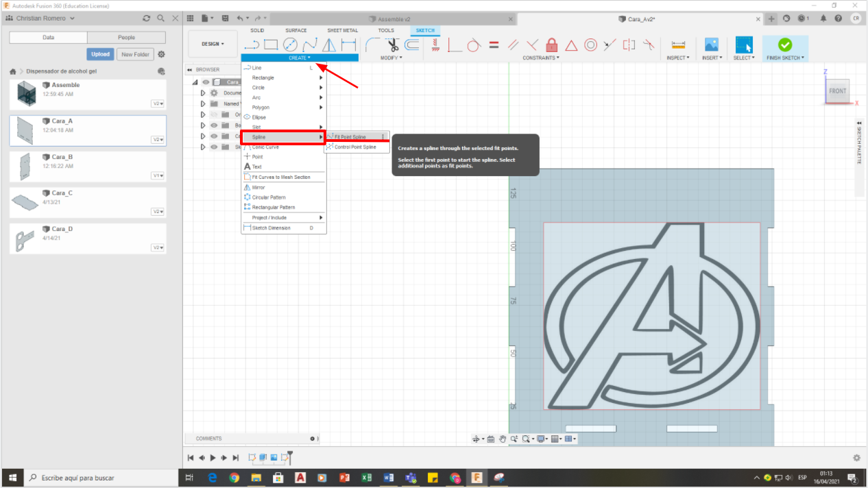Switch to the Data tab in data panel

point(49,38)
